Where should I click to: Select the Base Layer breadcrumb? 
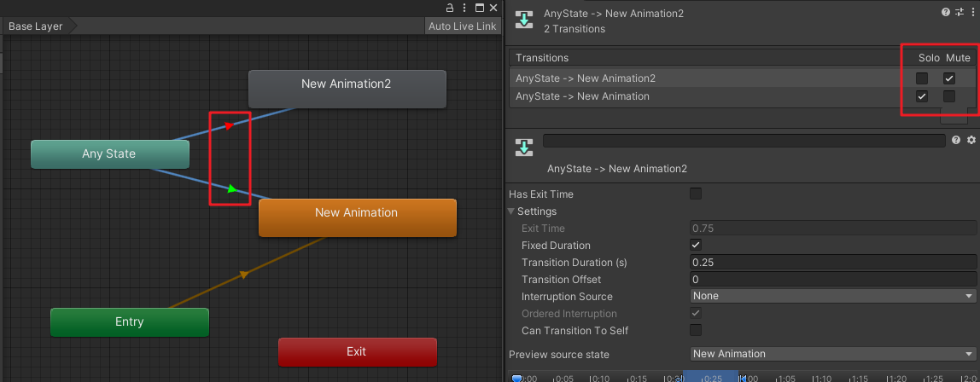36,26
